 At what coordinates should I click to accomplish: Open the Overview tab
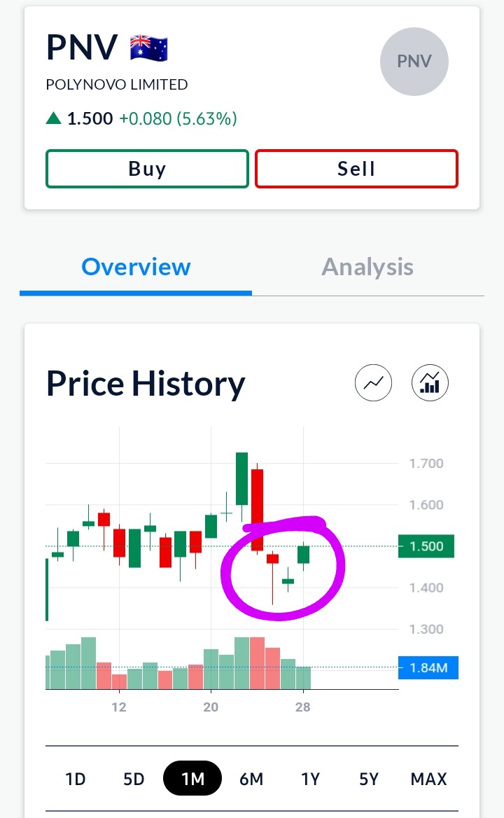pos(136,267)
